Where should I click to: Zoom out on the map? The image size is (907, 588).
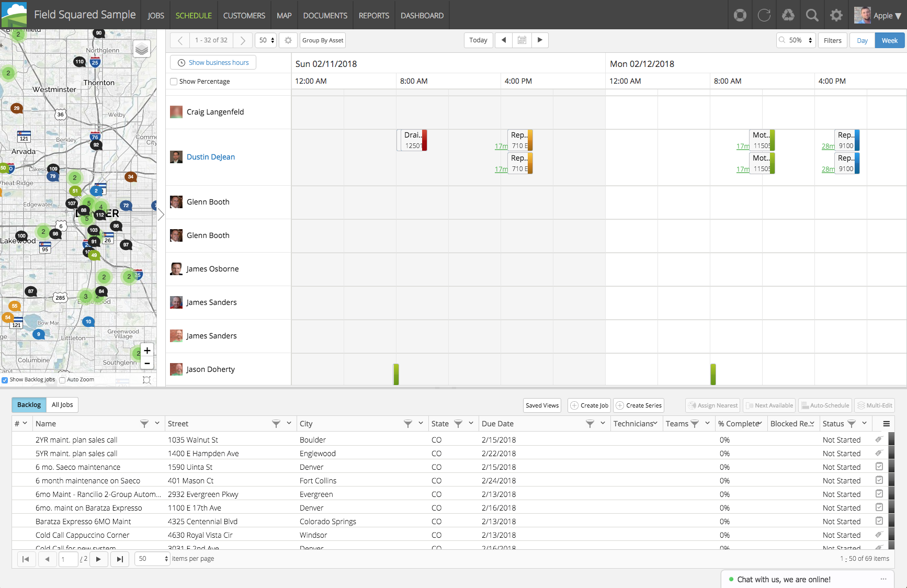pyautogui.click(x=148, y=363)
